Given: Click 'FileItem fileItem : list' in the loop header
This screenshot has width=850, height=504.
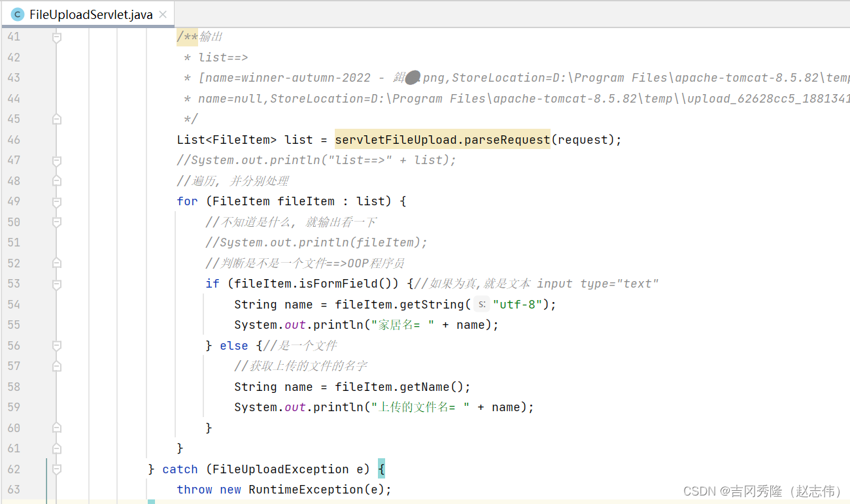Looking at the screenshot, I should point(299,201).
